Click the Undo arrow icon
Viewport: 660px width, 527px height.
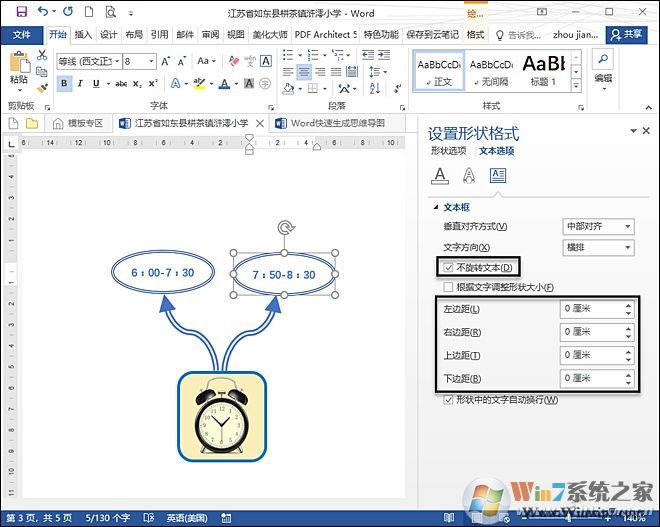42,11
